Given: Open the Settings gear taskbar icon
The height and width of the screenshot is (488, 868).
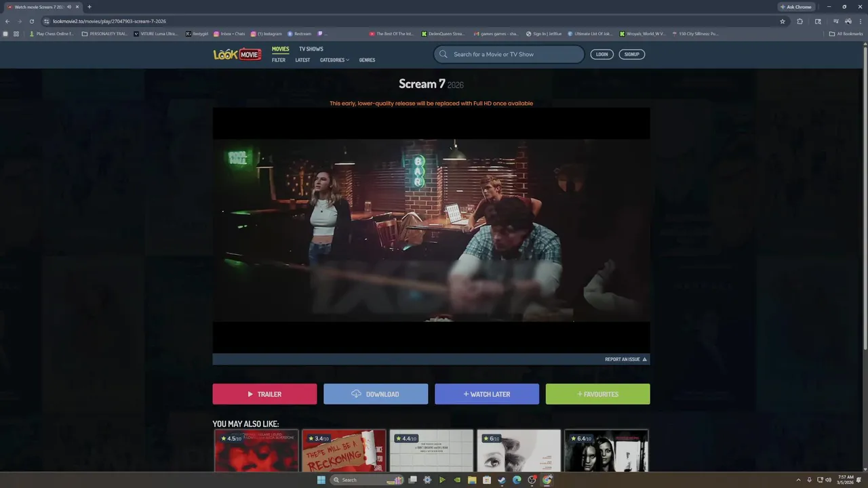Looking at the screenshot, I should coord(427,480).
